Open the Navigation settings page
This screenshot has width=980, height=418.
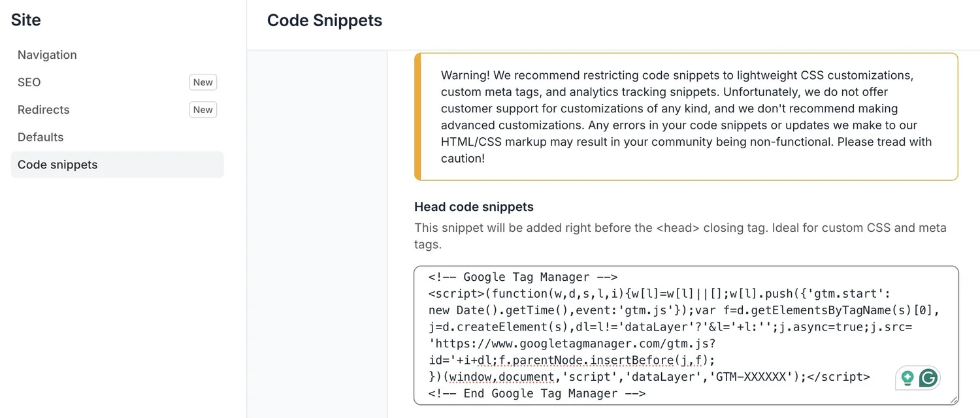click(47, 55)
